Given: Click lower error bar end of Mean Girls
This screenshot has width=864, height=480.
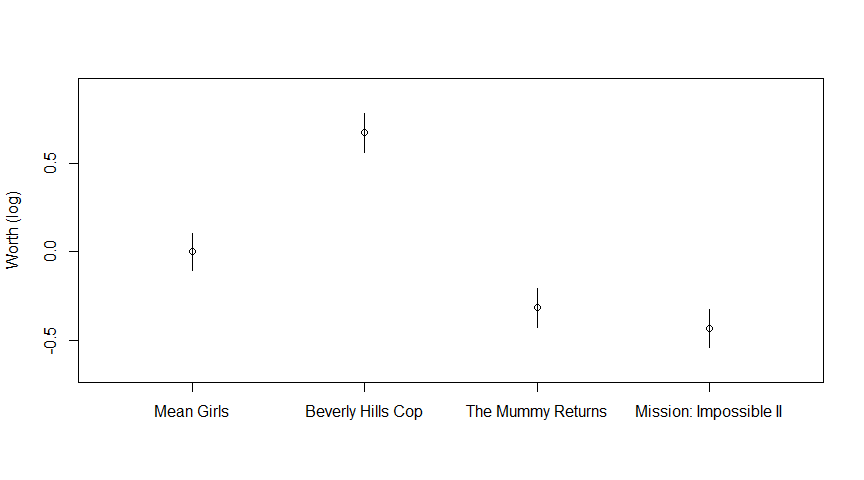Looking at the screenshot, I should tap(192, 271).
